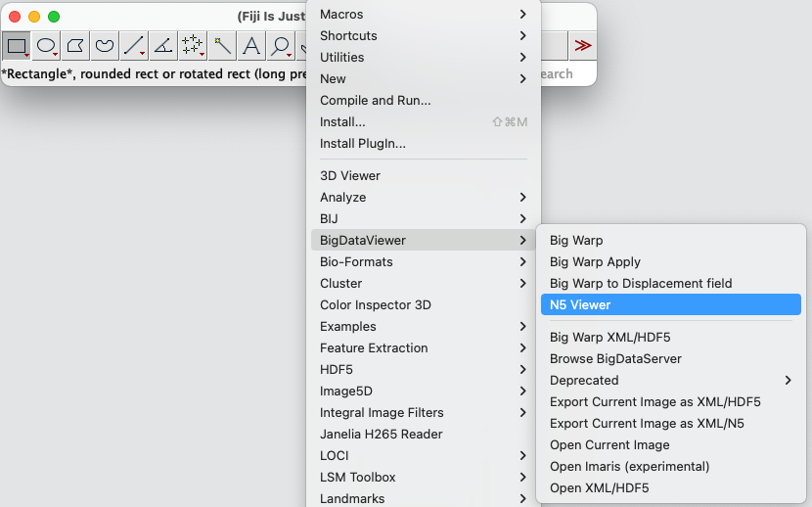Open the HDF5 submenu

pyautogui.click(x=423, y=370)
